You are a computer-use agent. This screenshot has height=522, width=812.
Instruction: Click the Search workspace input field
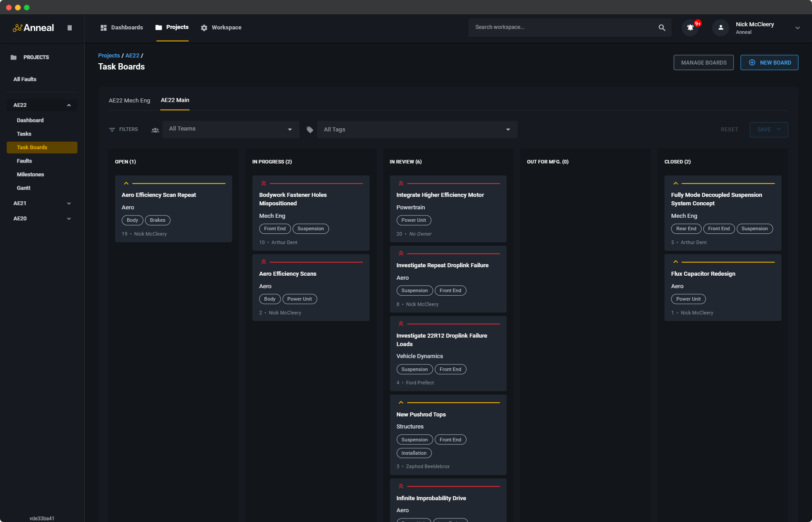click(x=563, y=28)
